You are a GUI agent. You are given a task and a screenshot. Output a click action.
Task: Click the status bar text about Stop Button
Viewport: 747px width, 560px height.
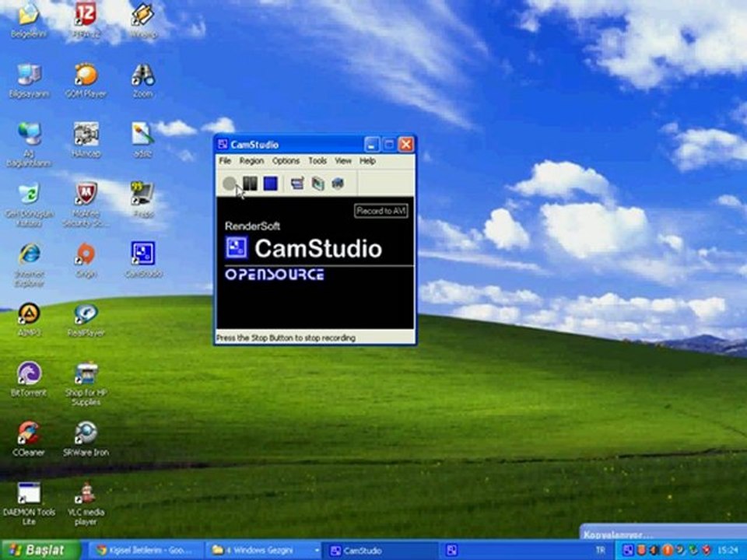(x=286, y=338)
